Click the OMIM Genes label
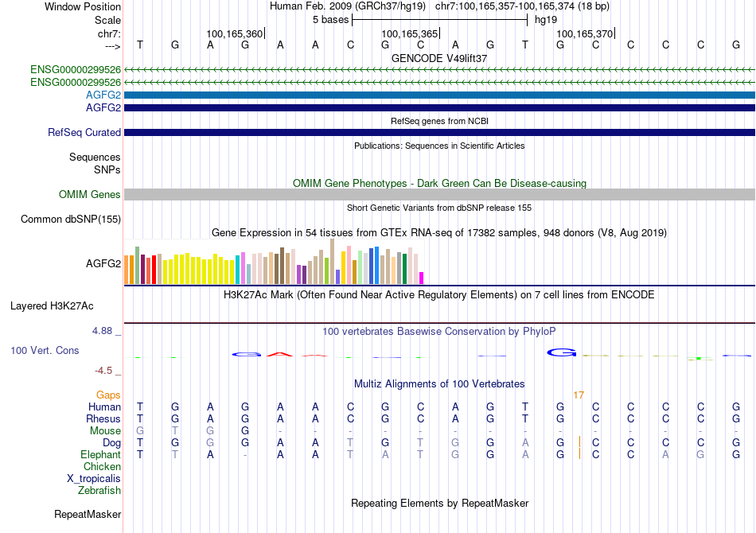Viewport: 756px width, 533px height. (x=89, y=195)
